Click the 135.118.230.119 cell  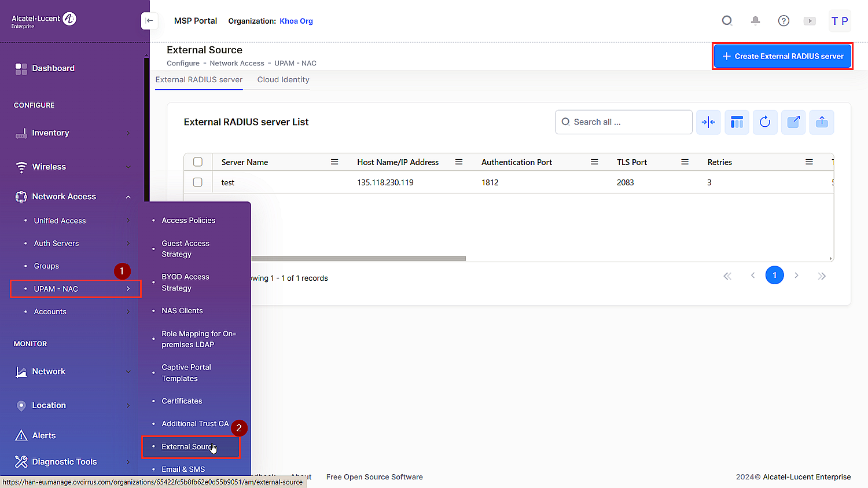click(x=385, y=182)
